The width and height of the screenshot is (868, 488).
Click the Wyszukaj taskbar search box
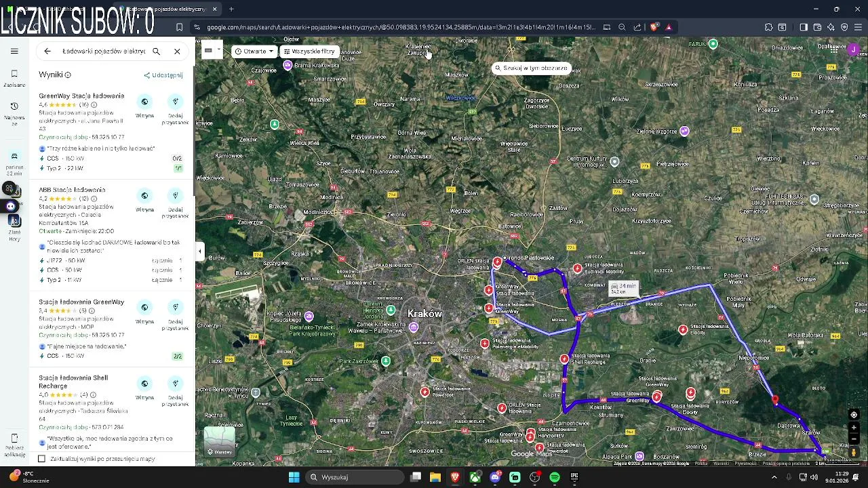tap(353, 477)
